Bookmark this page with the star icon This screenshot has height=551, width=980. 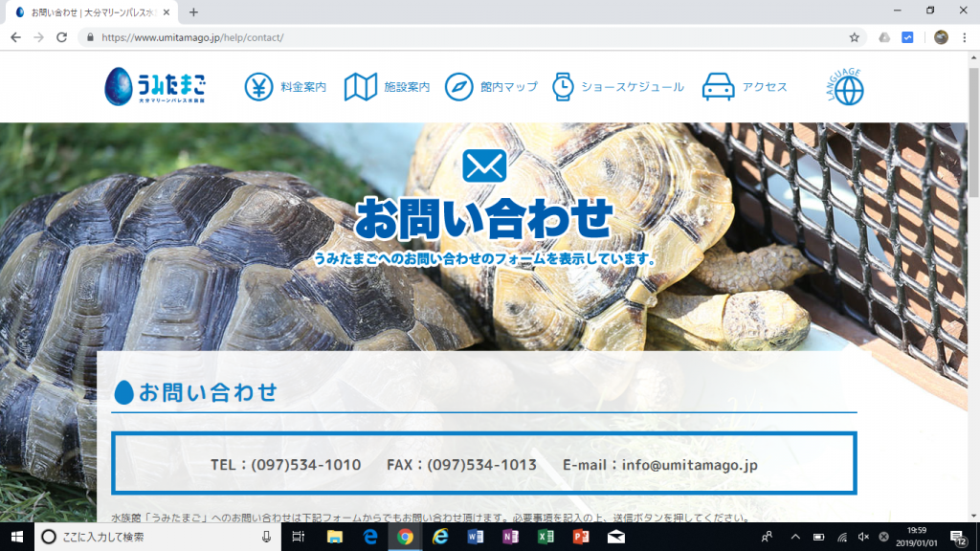coord(854,37)
